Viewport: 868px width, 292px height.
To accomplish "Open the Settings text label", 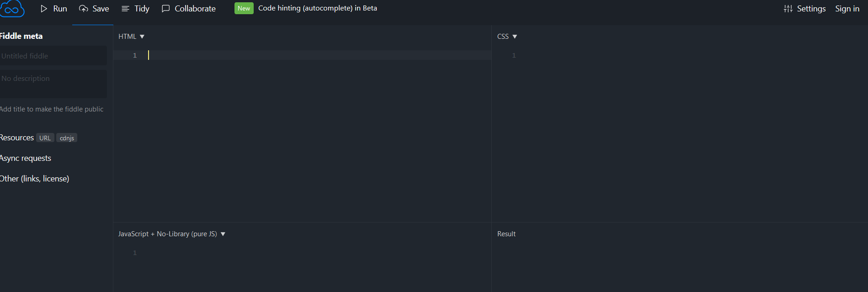I will click(x=811, y=9).
